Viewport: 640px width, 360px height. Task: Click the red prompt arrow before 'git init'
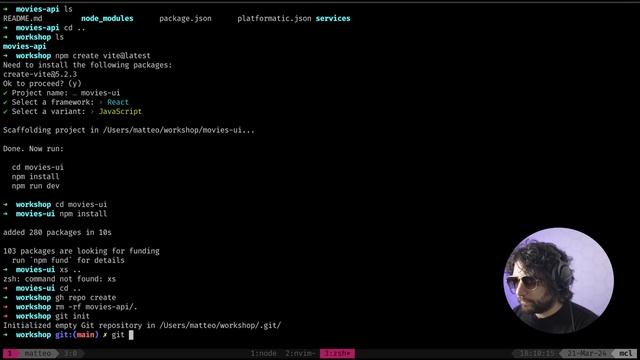point(5,316)
